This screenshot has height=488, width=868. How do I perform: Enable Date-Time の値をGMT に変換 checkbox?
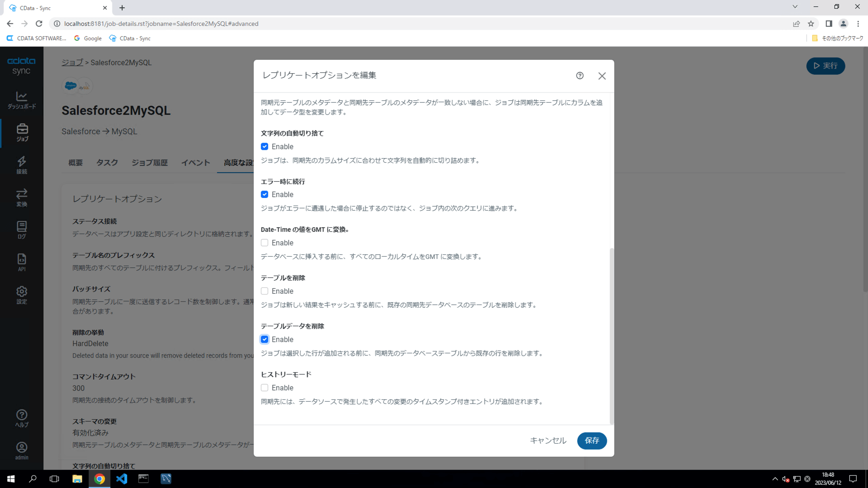pos(264,243)
